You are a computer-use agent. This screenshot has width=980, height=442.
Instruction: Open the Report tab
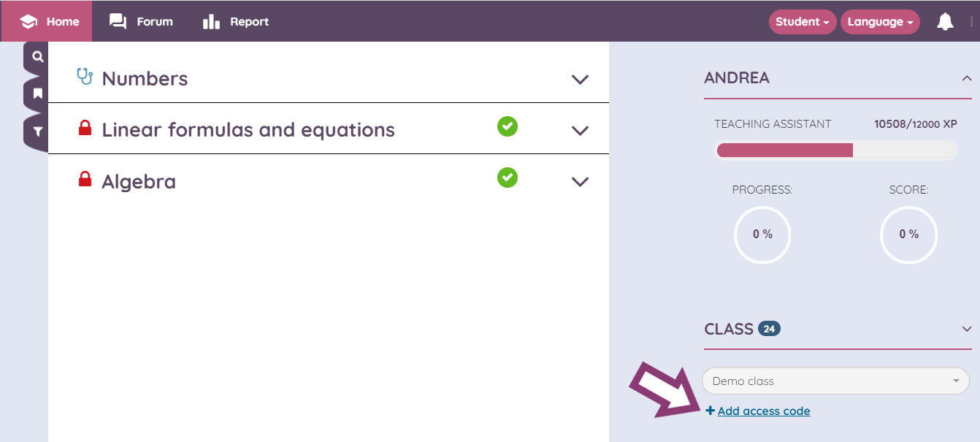[x=236, y=21]
